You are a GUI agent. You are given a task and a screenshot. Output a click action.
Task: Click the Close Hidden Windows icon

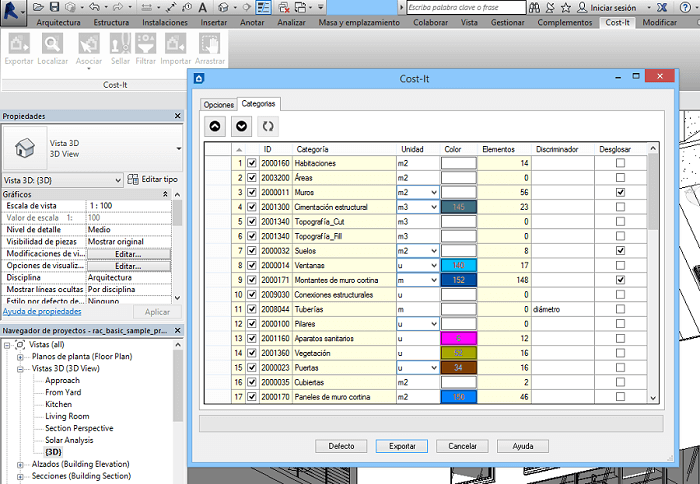click(x=283, y=7)
